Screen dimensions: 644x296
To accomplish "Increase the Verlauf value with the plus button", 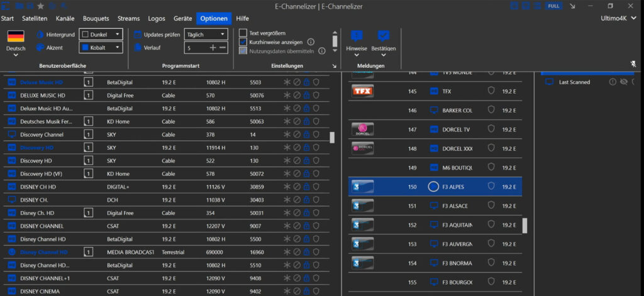I will coord(213,48).
